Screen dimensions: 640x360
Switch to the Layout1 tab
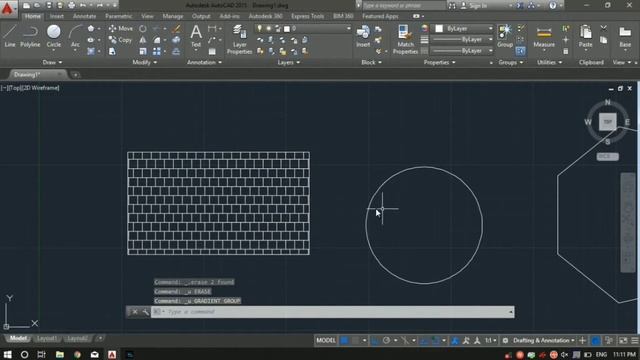pos(47,338)
